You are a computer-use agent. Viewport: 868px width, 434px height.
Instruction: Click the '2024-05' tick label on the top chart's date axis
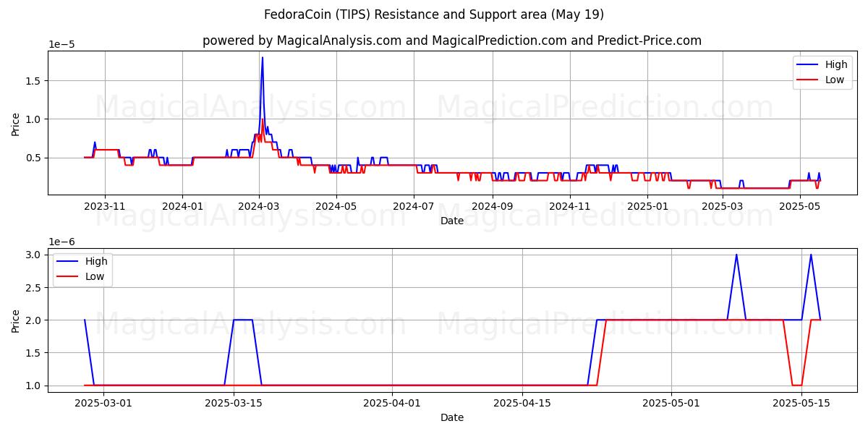pos(336,206)
